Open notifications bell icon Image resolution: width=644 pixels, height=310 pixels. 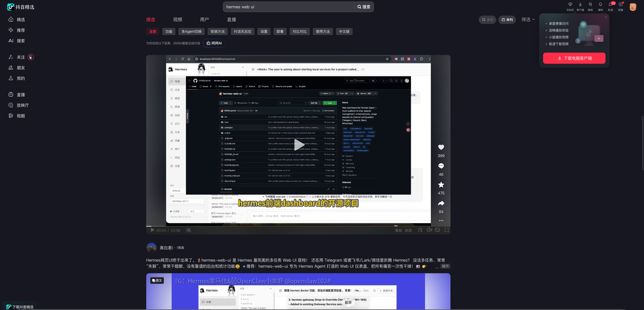[x=600, y=5]
